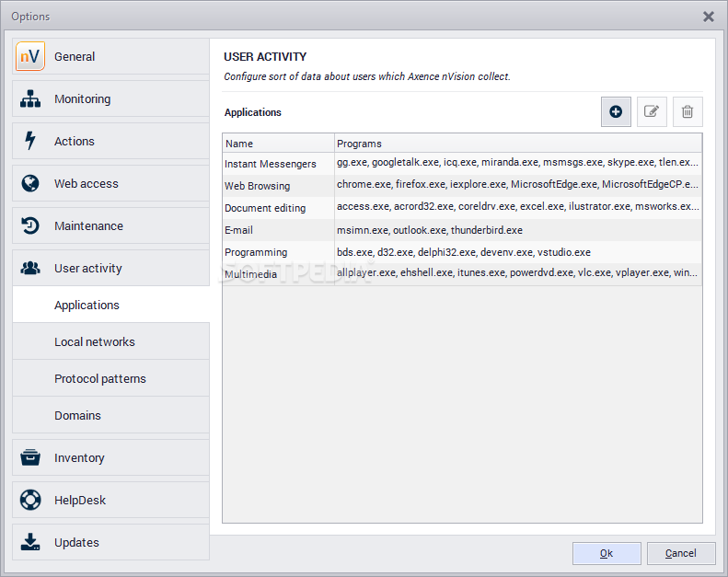Add a new application group
The height and width of the screenshot is (577, 728).
click(x=616, y=112)
